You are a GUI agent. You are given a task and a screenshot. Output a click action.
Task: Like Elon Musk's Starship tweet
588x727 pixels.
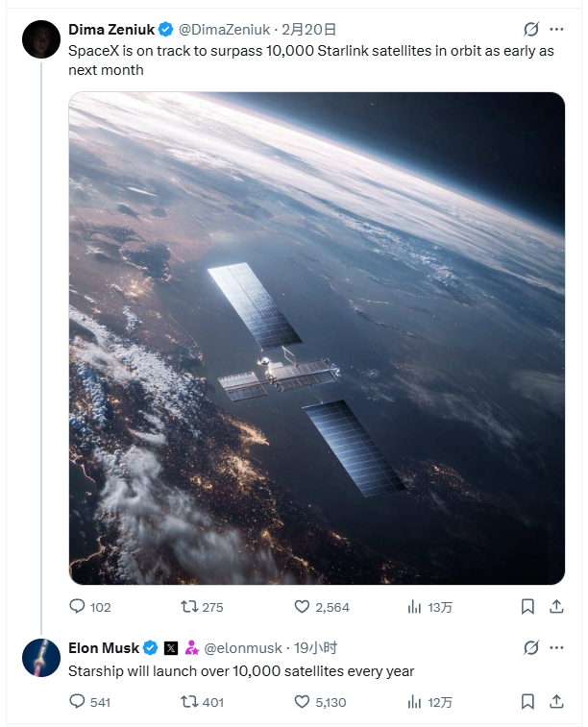pos(302,702)
